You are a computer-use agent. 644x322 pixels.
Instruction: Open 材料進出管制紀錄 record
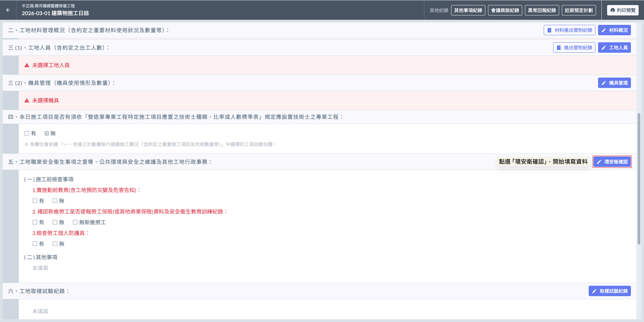tap(569, 30)
